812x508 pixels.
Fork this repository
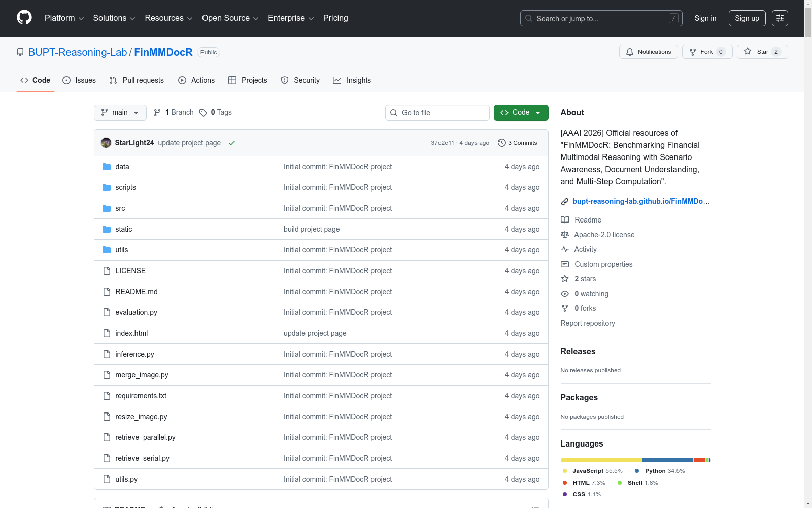707,52
